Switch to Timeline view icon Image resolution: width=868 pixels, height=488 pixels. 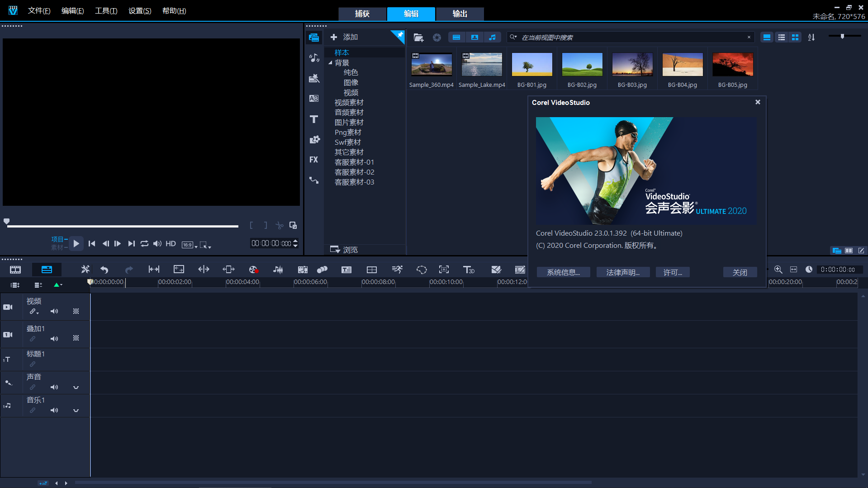point(47,270)
